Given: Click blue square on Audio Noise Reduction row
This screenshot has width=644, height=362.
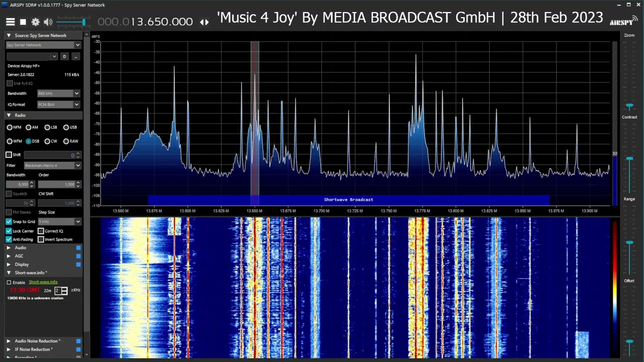Looking at the screenshot, I should coord(78,341).
